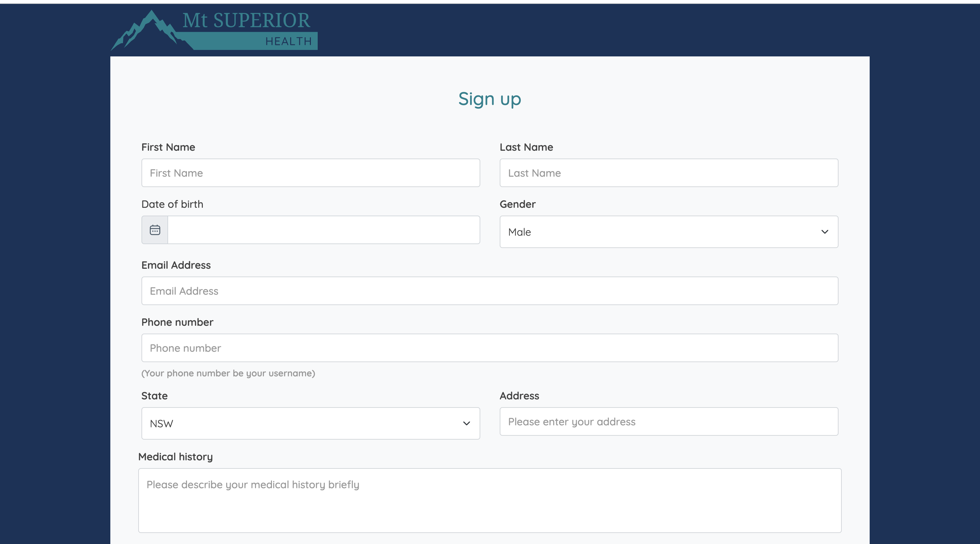This screenshot has width=980, height=544.
Task: Click the 'Please enter your address' field
Action: click(668, 421)
